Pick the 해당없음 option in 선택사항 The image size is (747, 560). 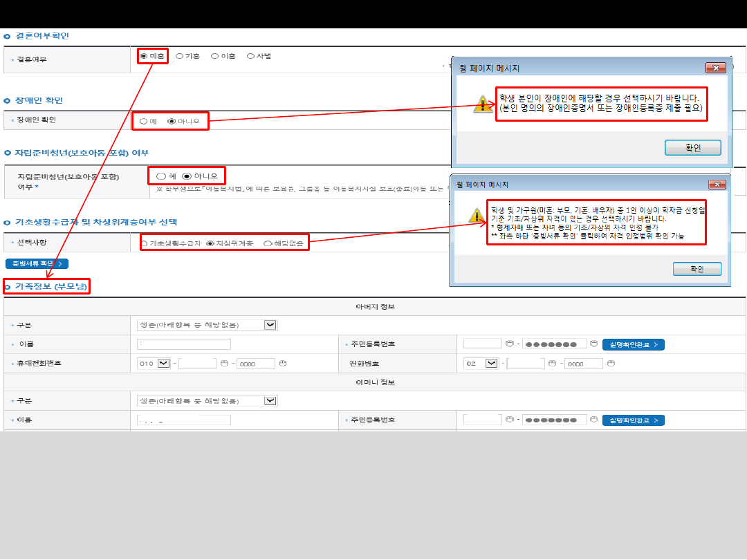tap(268, 243)
